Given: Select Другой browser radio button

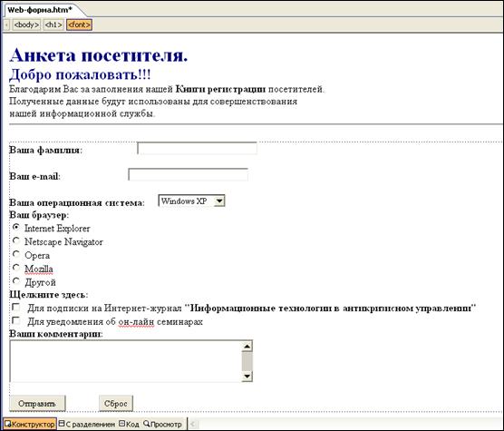Looking at the screenshot, I should 16,281.
